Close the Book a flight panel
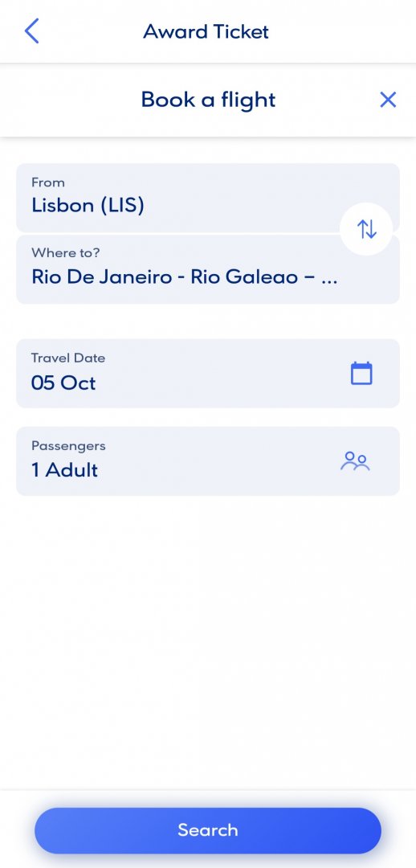This screenshot has height=868, width=416. point(389,100)
